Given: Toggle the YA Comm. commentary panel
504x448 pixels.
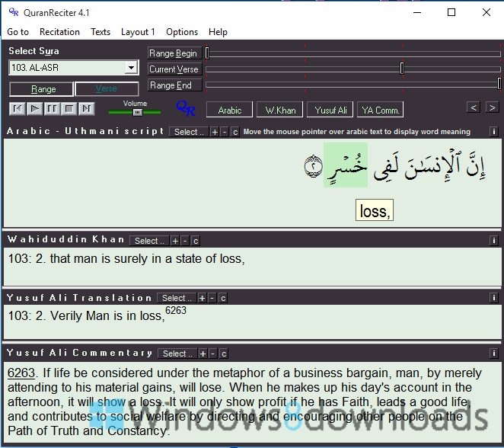Looking at the screenshot, I should [x=380, y=110].
